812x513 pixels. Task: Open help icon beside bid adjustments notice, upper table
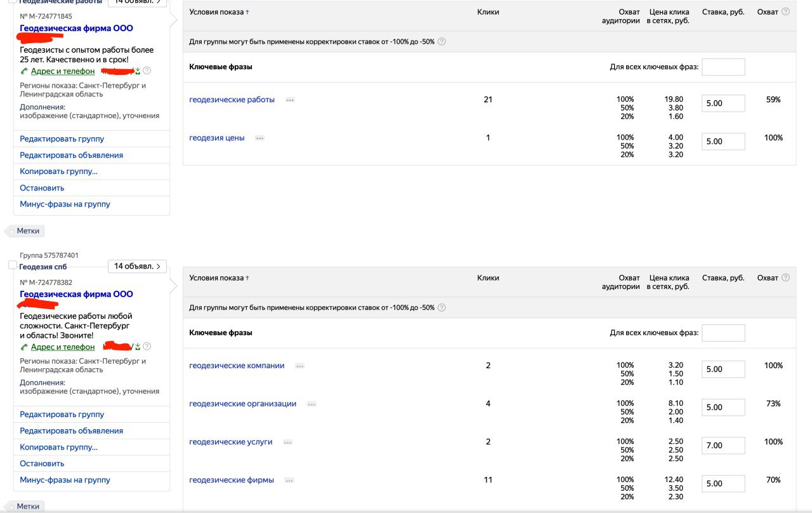tap(442, 42)
